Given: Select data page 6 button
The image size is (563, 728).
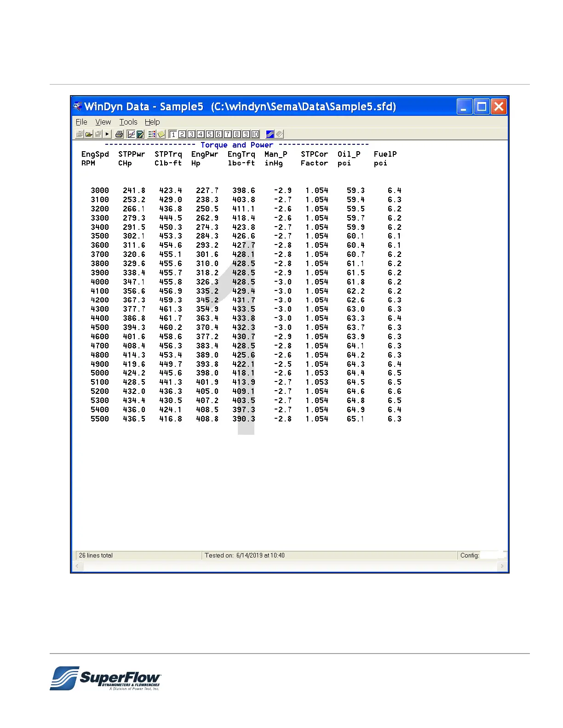Looking at the screenshot, I should tap(218, 134).
